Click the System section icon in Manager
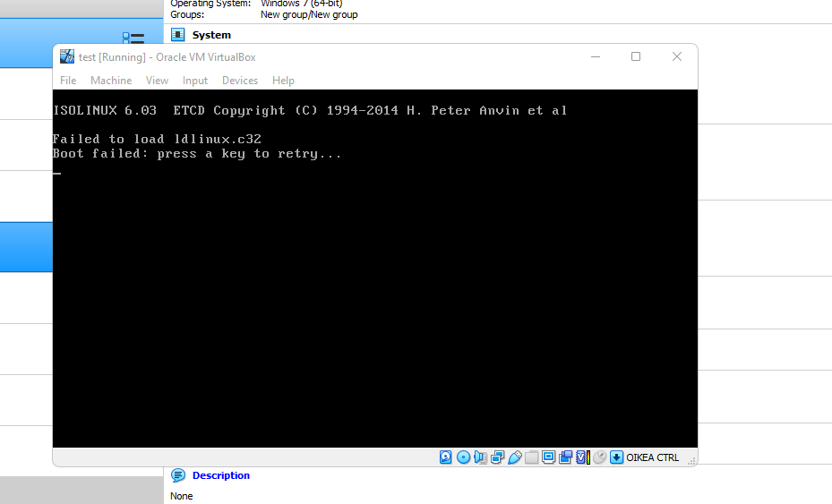832x504 pixels. click(x=177, y=35)
